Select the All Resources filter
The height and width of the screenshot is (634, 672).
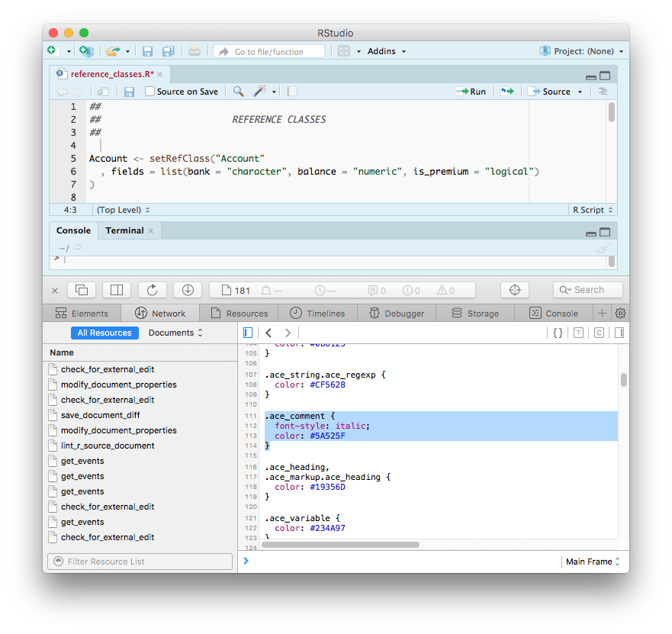[x=104, y=333]
